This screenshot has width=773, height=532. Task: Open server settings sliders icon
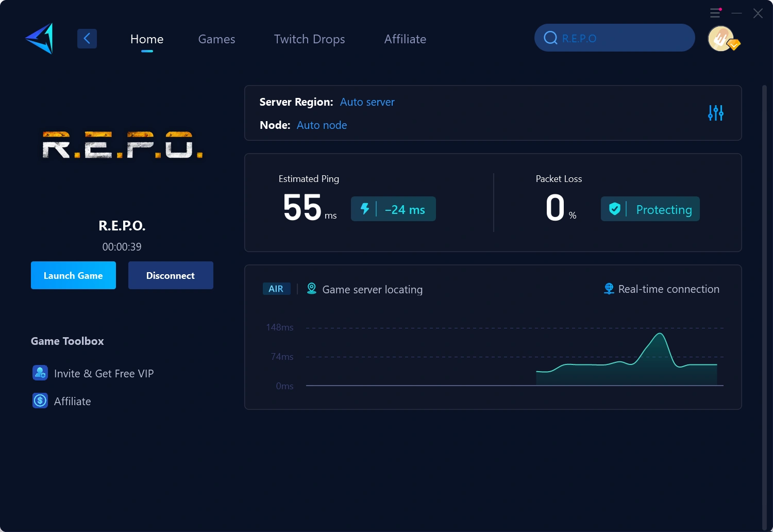pos(715,113)
